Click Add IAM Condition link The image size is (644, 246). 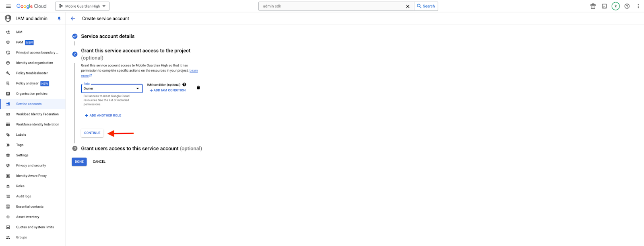(x=167, y=90)
